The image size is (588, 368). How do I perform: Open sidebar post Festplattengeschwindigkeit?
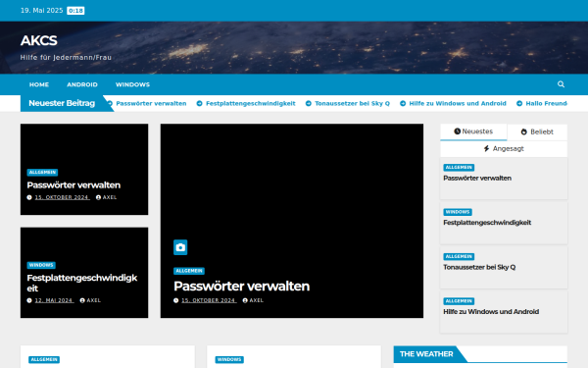click(487, 223)
